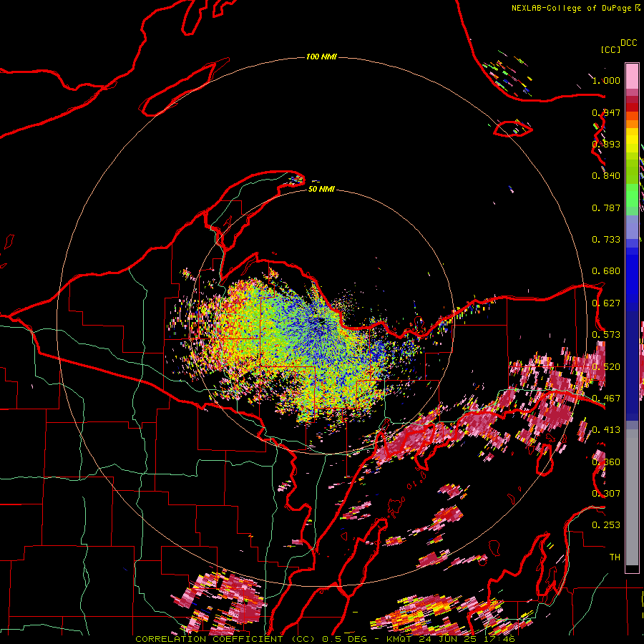644x644 pixels.
Task: Click the 0.733 legend value
Action: (606, 240)
